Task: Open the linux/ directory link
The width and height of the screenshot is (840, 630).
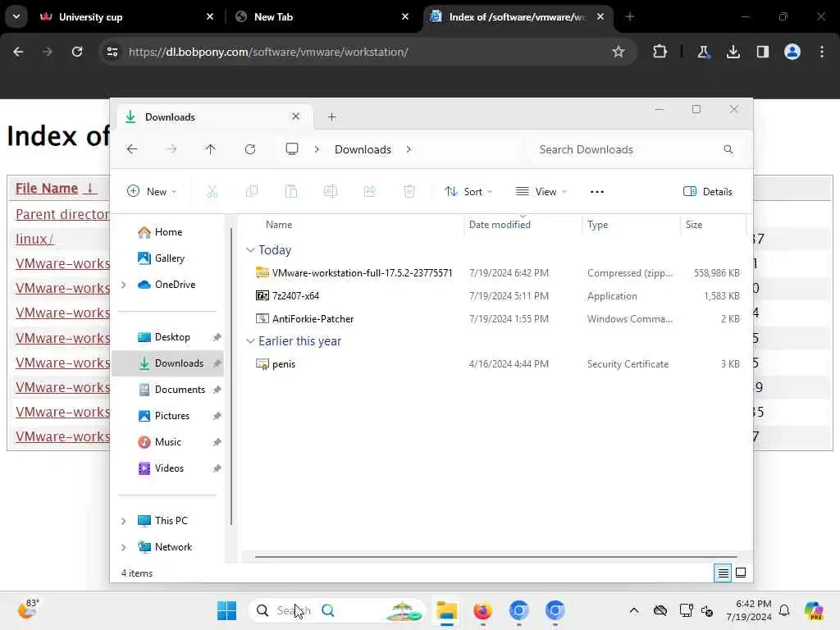Action: [34, 239]
